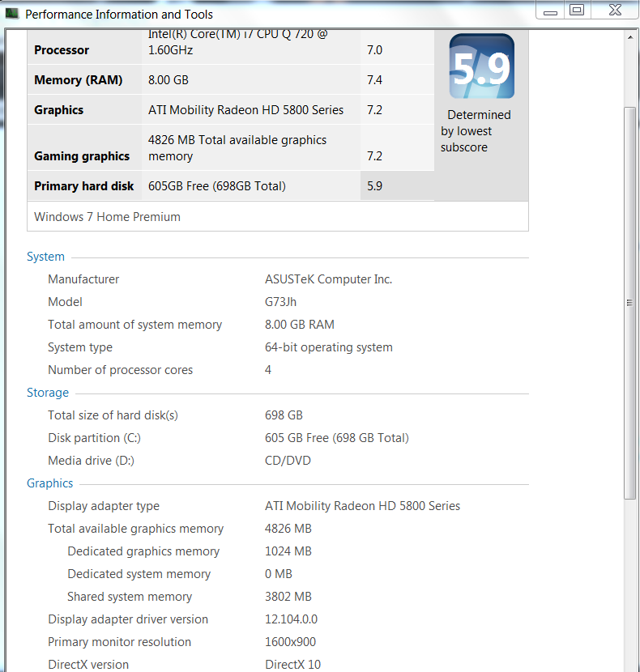Viewport: 640px width, 672px height.
Task: Click the 1024 MB value
Action: coord(288,551)
